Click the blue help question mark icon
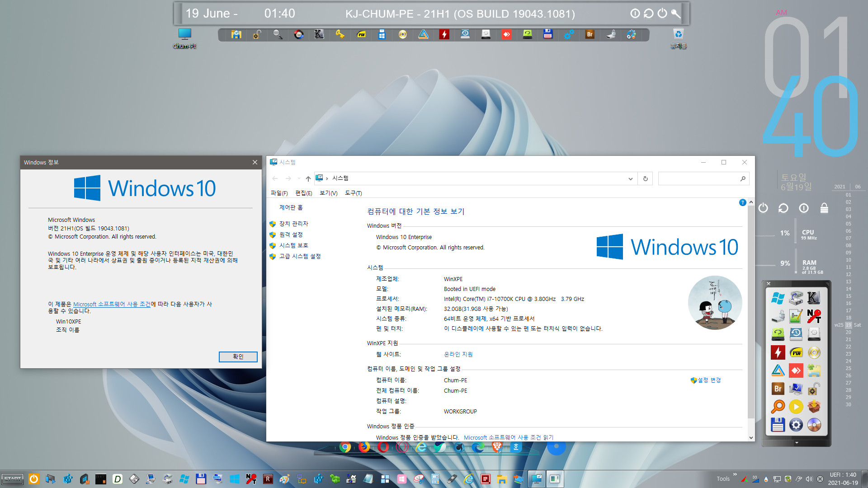The height and width of the screenshot is (488, 868). point(742,202)
